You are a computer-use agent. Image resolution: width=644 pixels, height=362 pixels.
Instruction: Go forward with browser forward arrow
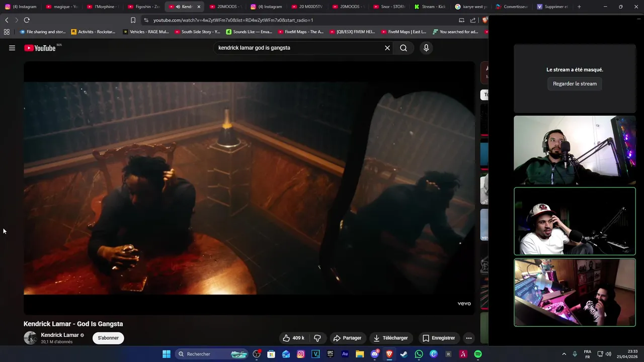tap(17, 20)
